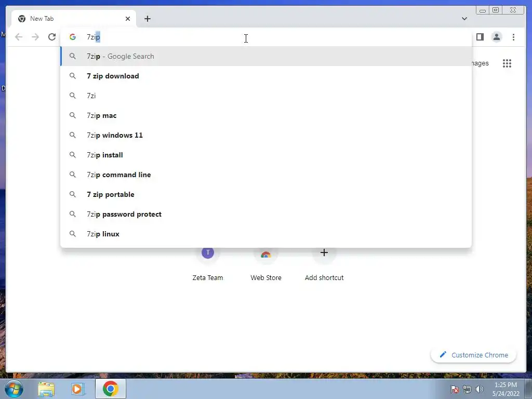Screen dimensions: 532x399
Task: Open the profile avatar icon
Action: (x=496, y=37)
